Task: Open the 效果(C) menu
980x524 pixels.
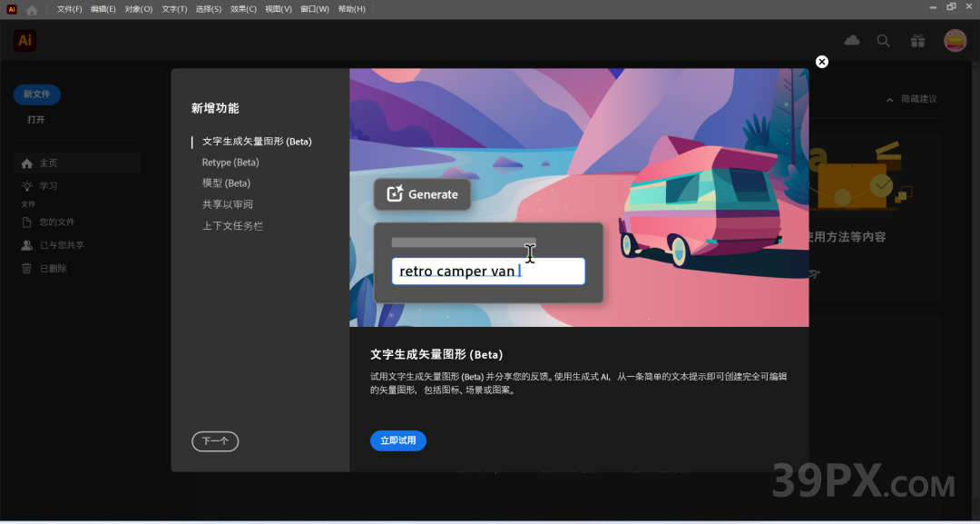Action: point(243,9)
